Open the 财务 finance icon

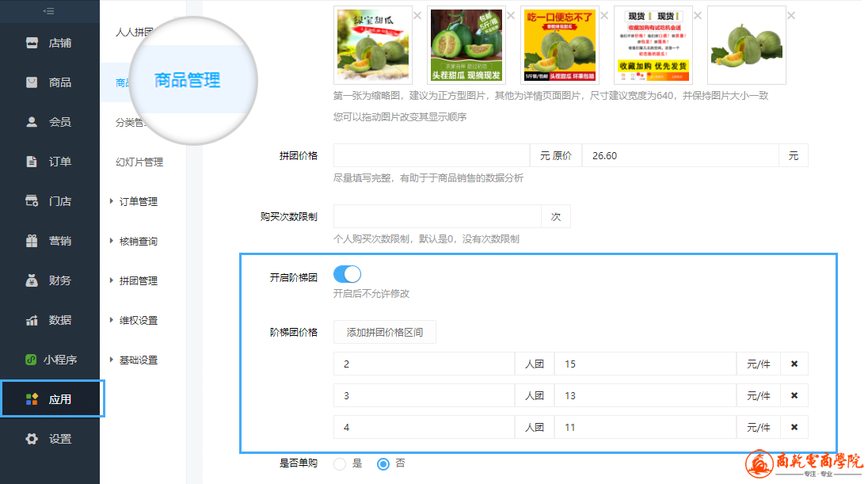coord(32,280)
